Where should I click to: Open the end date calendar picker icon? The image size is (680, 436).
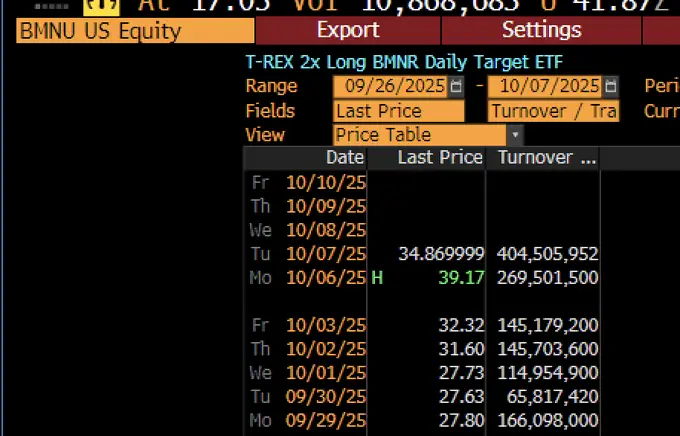tap(611, 86)
